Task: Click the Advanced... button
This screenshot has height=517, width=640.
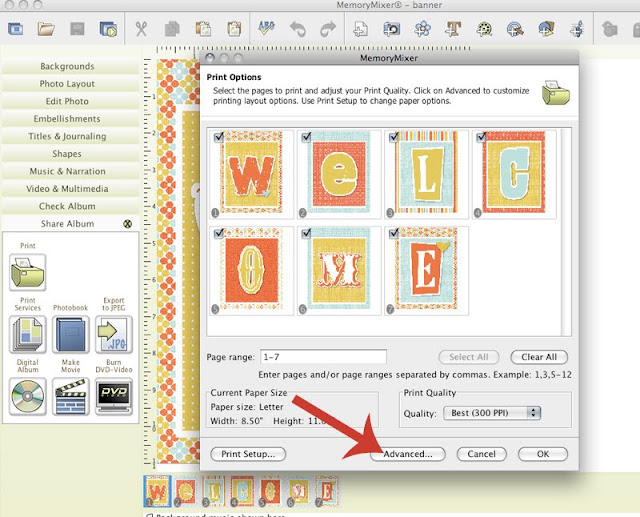Action: pyautogui.click(x=407, y=454)
